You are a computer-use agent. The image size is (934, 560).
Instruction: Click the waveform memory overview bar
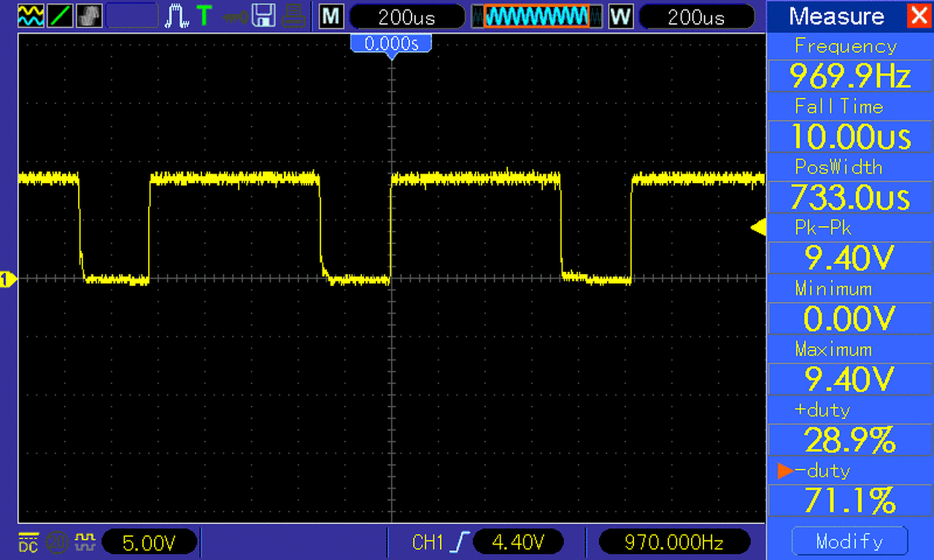pyautogui.click(x=537, y=16)
